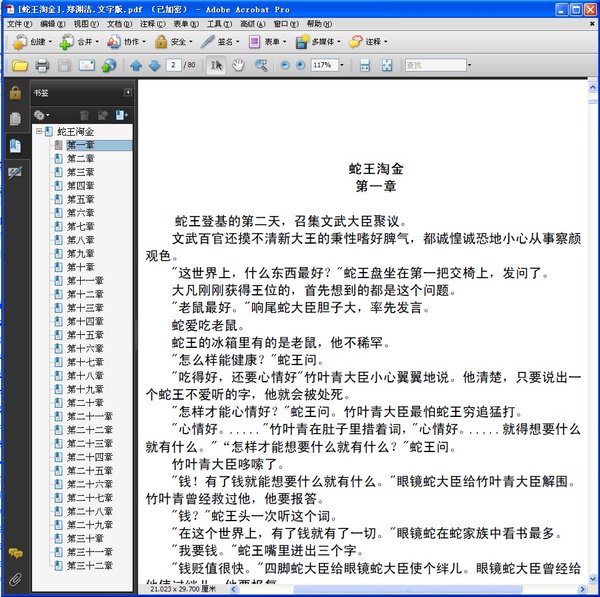Open the File (文件) menu
The width and height of the screenshot is (600, 597).
pos(20,24)
